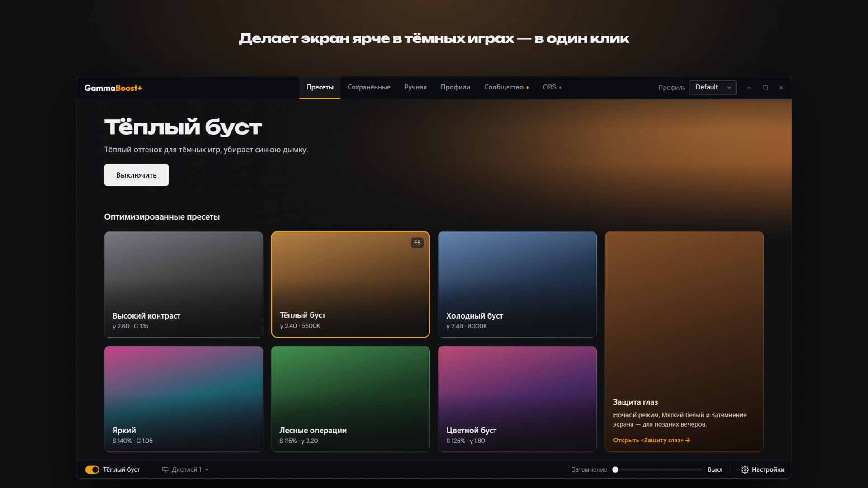The height and width of the screenshot is (488, 868).
Task: Select the Лесные операции preset
Action: pyautogui.click(x=350, y=399)
